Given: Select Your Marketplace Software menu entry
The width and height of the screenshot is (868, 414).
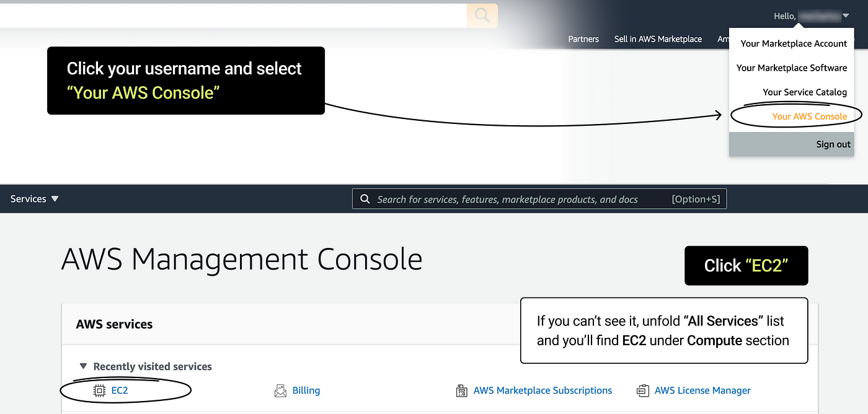Looking at the screenshot, I should coord(791,68).
